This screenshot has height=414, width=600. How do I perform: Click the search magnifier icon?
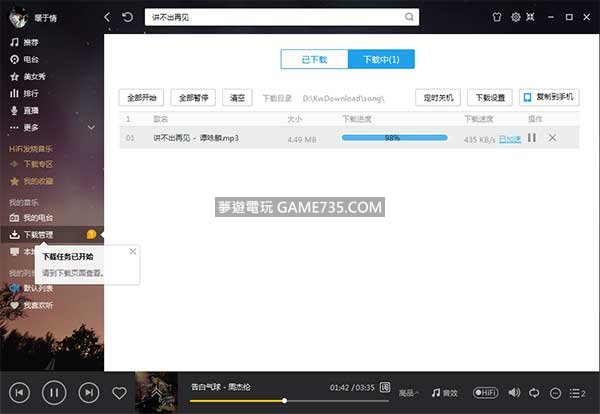coord(409,17)
